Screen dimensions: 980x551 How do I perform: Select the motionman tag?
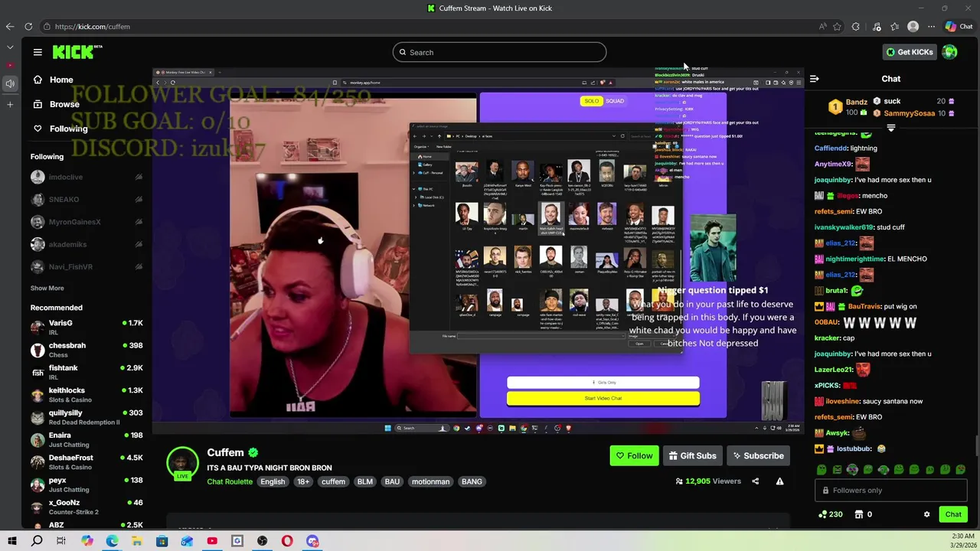tap(430, 481)
